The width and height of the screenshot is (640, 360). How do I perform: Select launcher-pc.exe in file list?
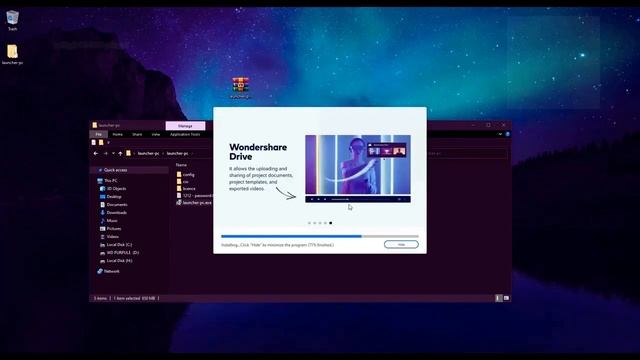click(x=194, y=202)
